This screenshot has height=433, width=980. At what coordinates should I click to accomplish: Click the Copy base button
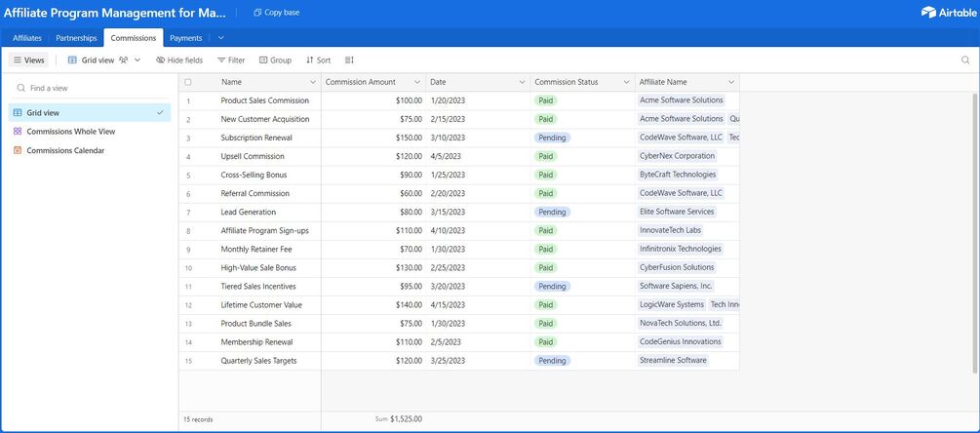[276, 13]
